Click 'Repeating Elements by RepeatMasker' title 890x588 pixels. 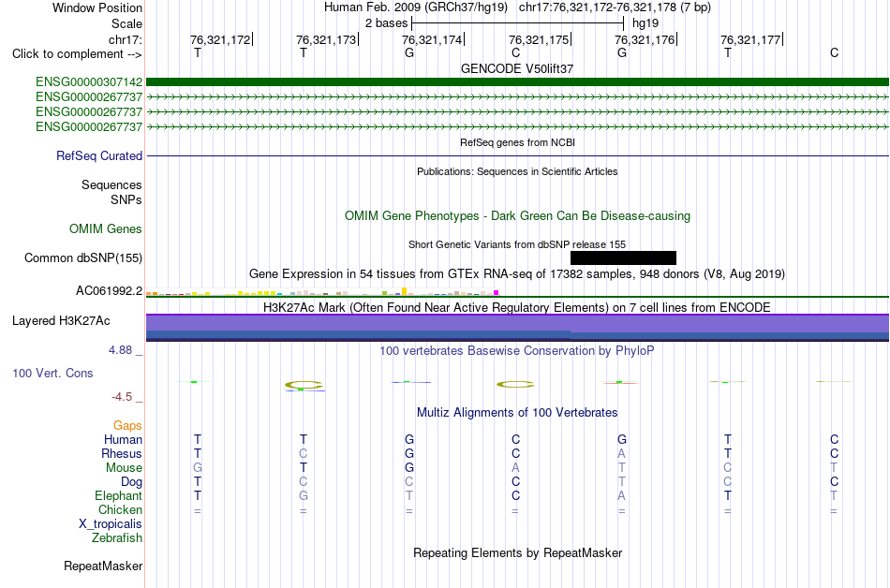517,552
